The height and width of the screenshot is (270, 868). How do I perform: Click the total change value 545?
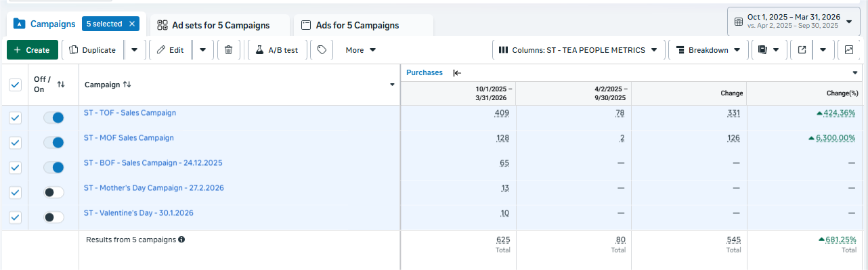pos(733,240)
